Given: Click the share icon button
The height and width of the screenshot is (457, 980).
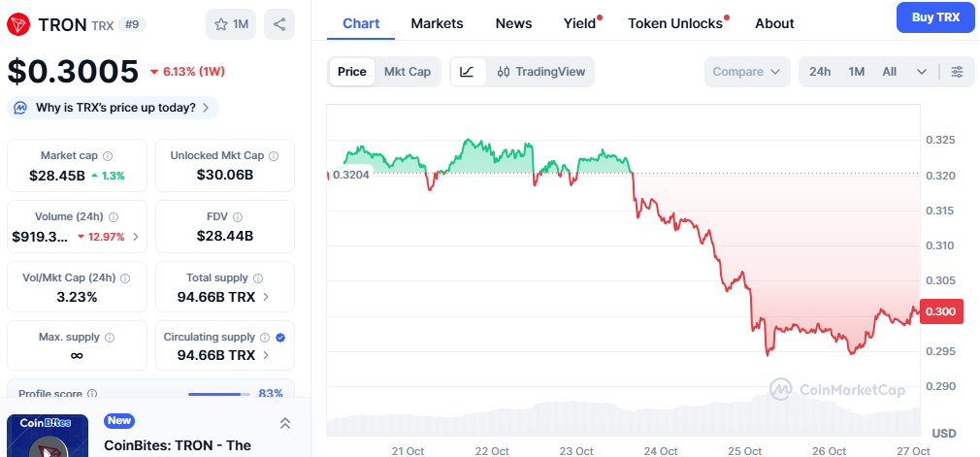Looking at the screenshot, I should [279, 24].
